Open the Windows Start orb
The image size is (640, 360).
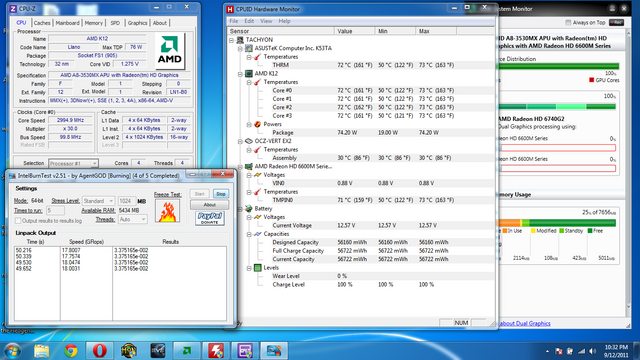12,351
